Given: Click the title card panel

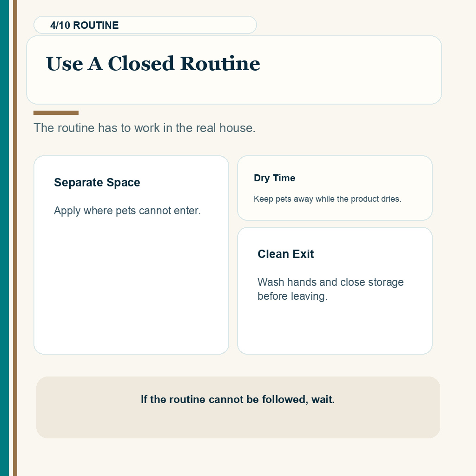Looking at the screenshot, I should coord(234,70).
